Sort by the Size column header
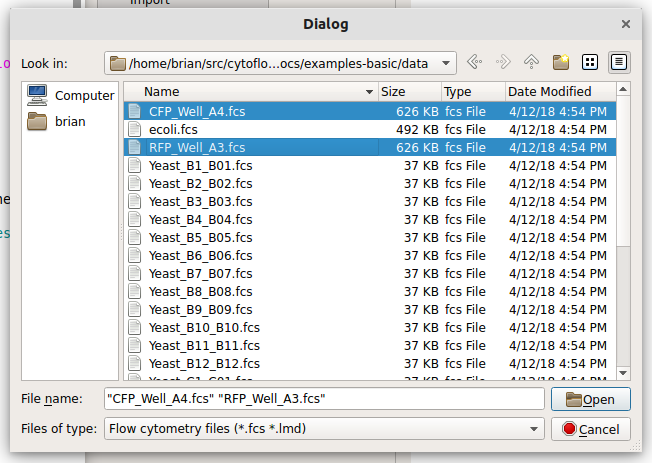This screenshot has height=463, width=652. click(410, 92)
